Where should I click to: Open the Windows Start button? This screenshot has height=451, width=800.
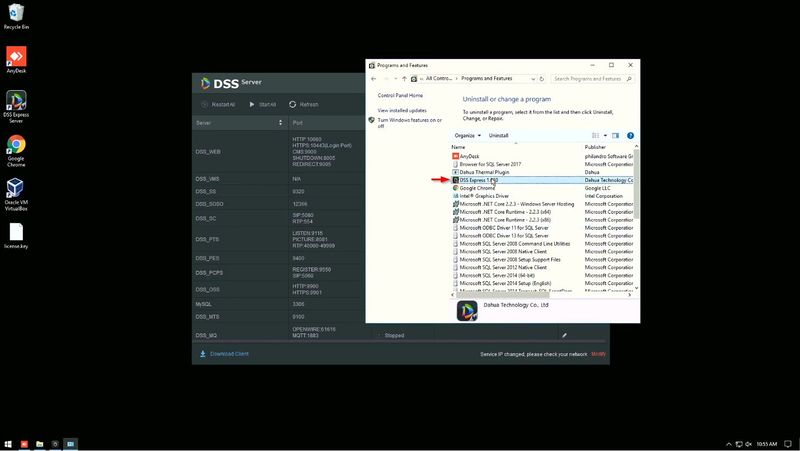point(8,444)
